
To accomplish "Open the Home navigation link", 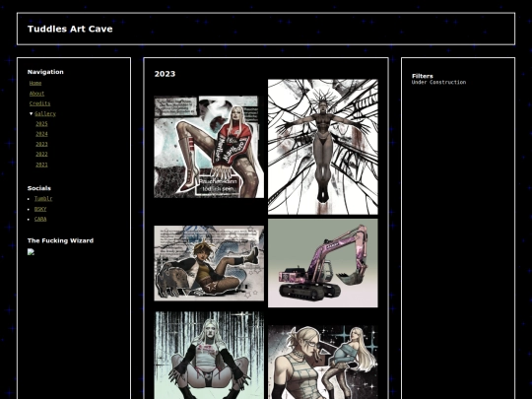I will click(35, 83).
